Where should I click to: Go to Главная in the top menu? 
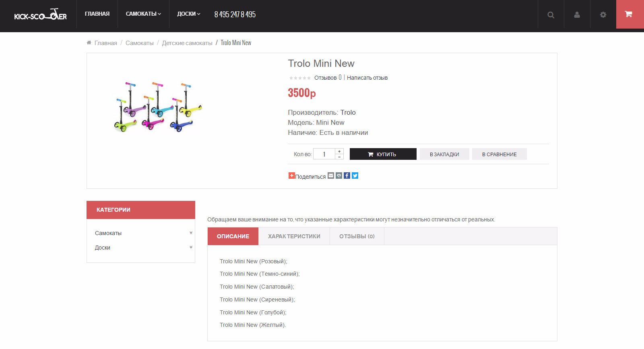[x=97, y=14]
